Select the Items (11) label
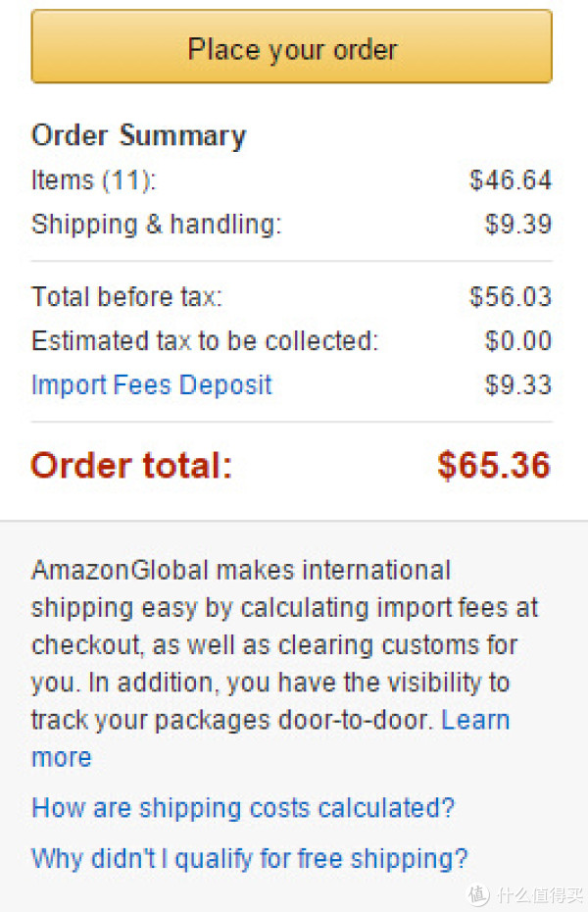This screenshot has height=912, width=588. tap(93, 180)
